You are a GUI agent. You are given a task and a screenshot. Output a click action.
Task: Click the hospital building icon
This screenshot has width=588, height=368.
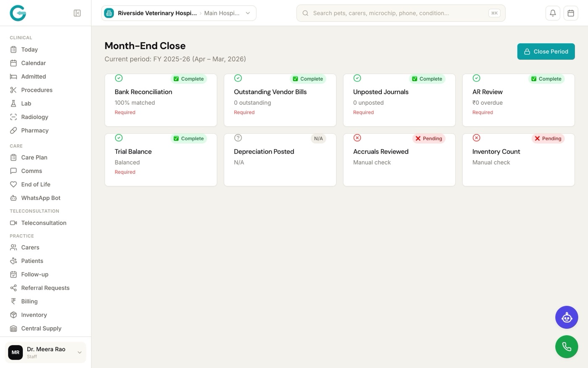(x=109, y=13)
